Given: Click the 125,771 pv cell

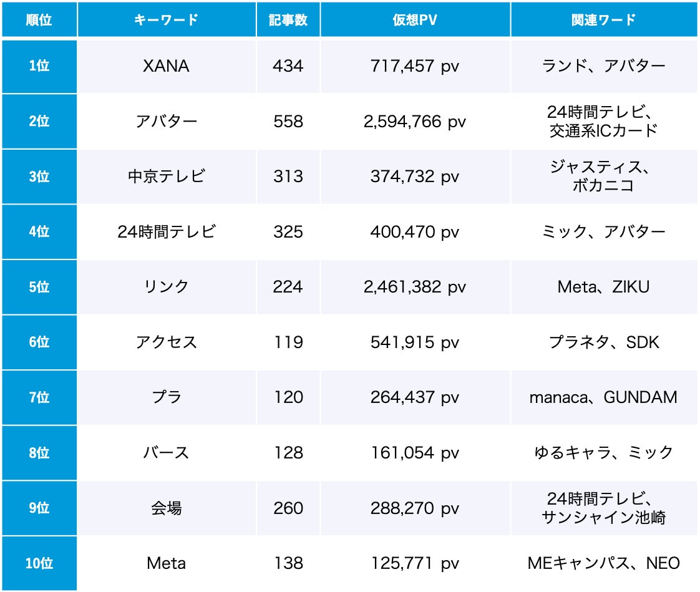Looking at the screenshot, I should (x=415, y=563).
